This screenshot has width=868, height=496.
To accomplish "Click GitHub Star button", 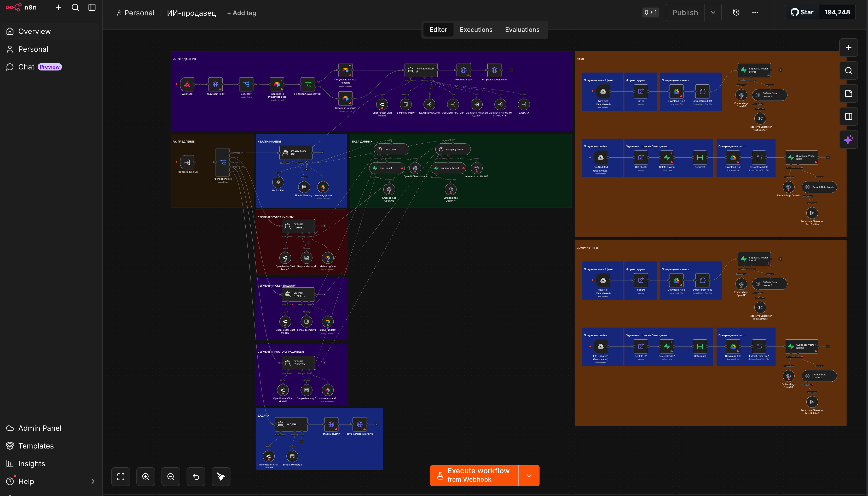I will click(x=802, y=12).
